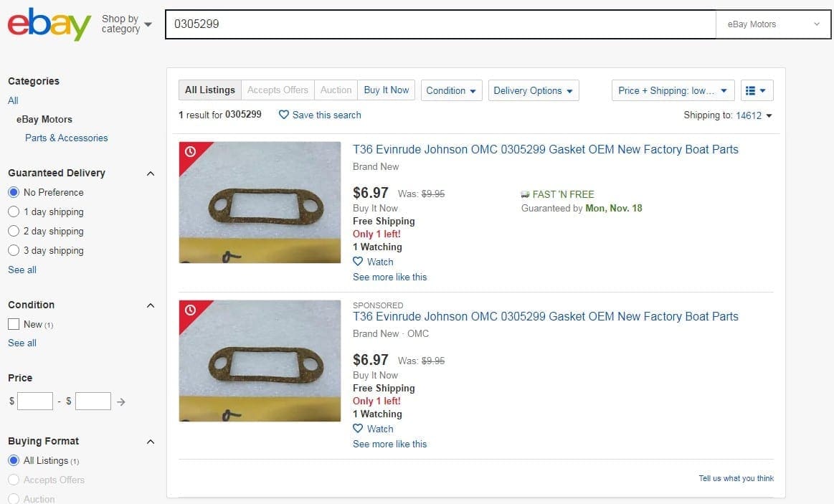Expand the Condition filter dropdown
834x504 pixels.
(451, 90)
